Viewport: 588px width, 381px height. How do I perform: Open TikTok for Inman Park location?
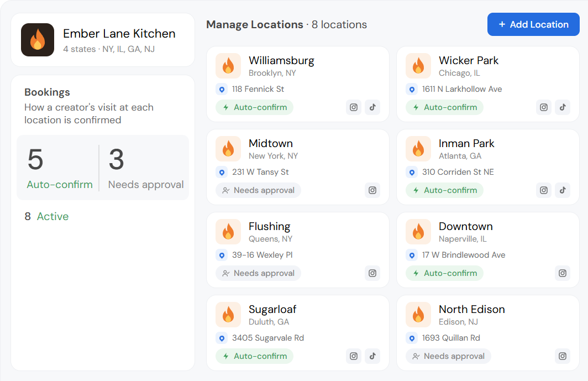(563, 190)
